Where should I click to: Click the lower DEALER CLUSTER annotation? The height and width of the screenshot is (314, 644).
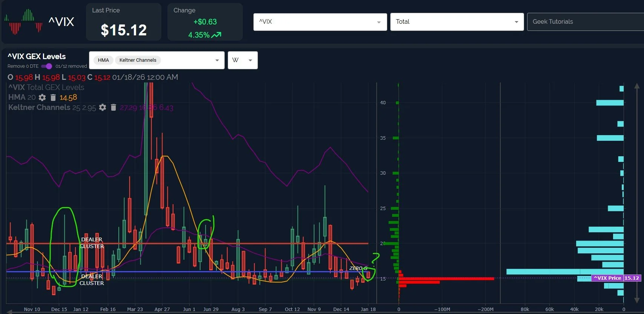coord(92,280)
